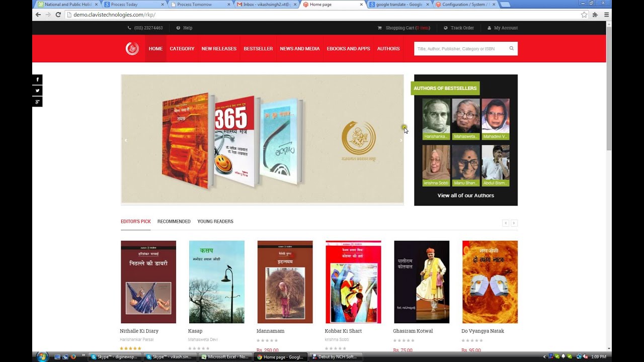This screenshot has height=362, width=644.
Task: Reload the page in Chrome
Action: (58, 15)
